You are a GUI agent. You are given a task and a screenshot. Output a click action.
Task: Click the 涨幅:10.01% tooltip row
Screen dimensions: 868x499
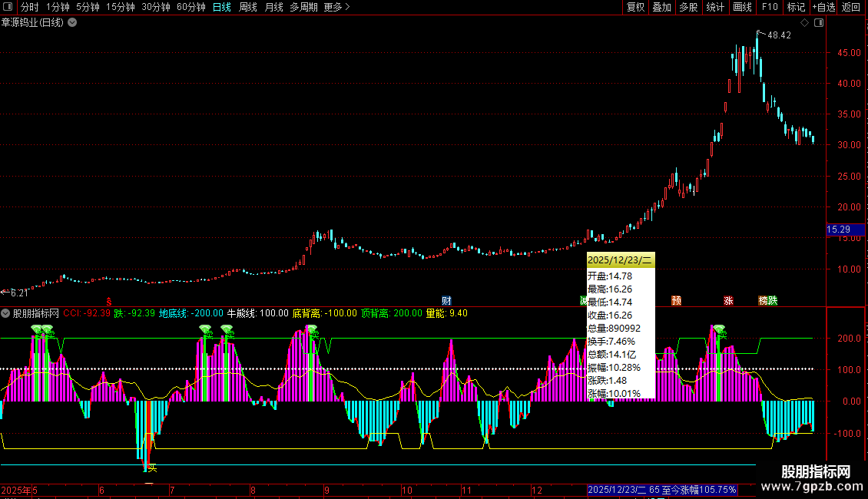[x=614, y=393]
